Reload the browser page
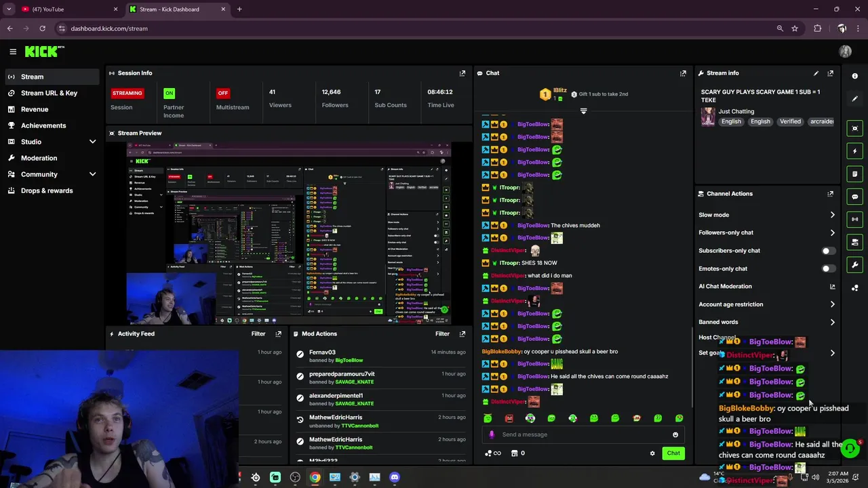The image size is (868, 488). [42, 28]
